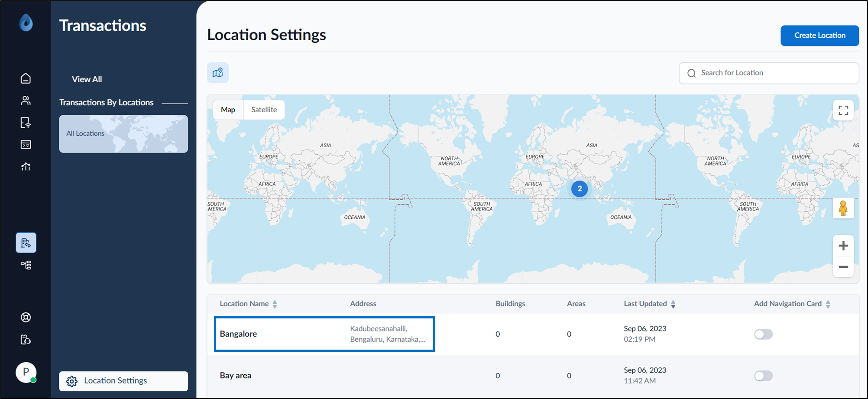Open the help lifebuoy icon

tap(26, 318)
